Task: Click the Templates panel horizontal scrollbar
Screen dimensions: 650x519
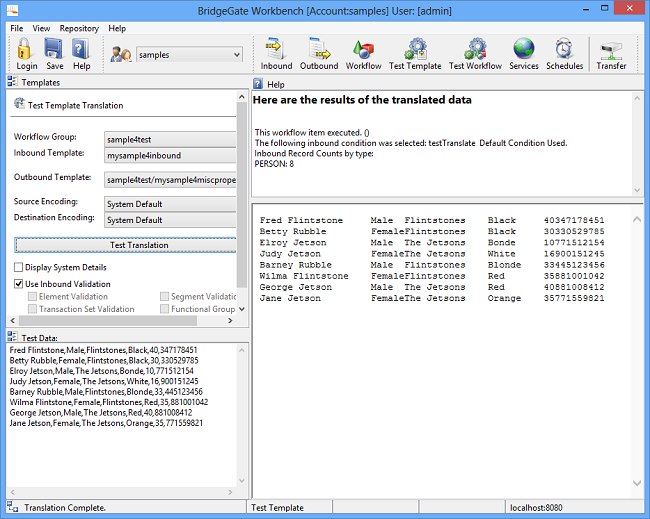Action: pyautogui.click(x=108, y=320)
